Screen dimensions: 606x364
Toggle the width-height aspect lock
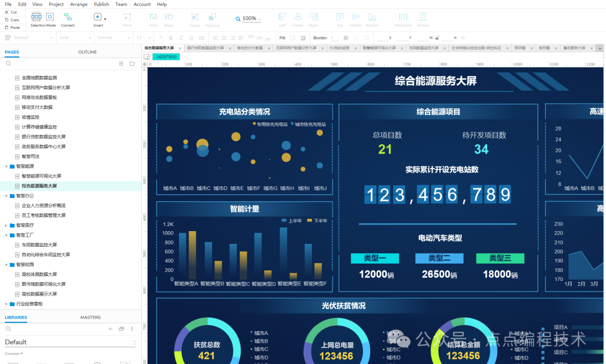tap(437, 38)
